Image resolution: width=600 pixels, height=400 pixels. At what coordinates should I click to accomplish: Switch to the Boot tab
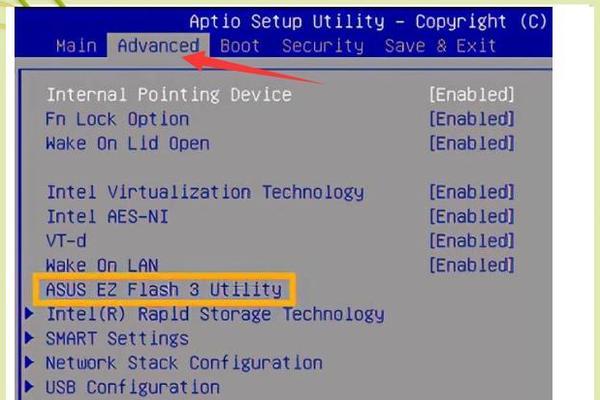pos(240,45)
